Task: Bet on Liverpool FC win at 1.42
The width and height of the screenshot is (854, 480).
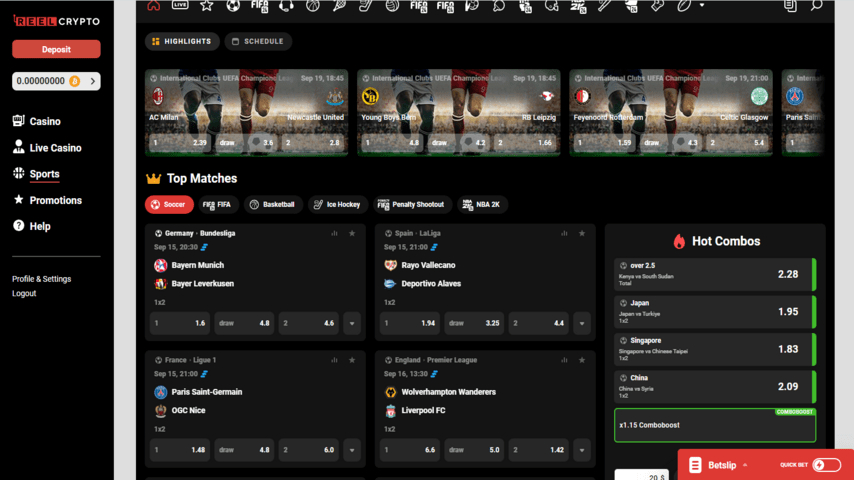Action: point(539,450)
